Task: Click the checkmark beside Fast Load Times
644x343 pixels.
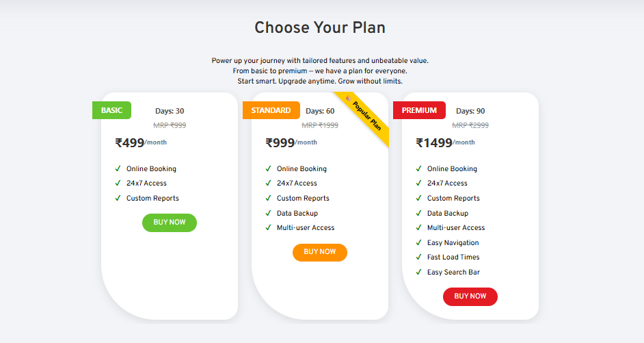Action: (419, 257)
